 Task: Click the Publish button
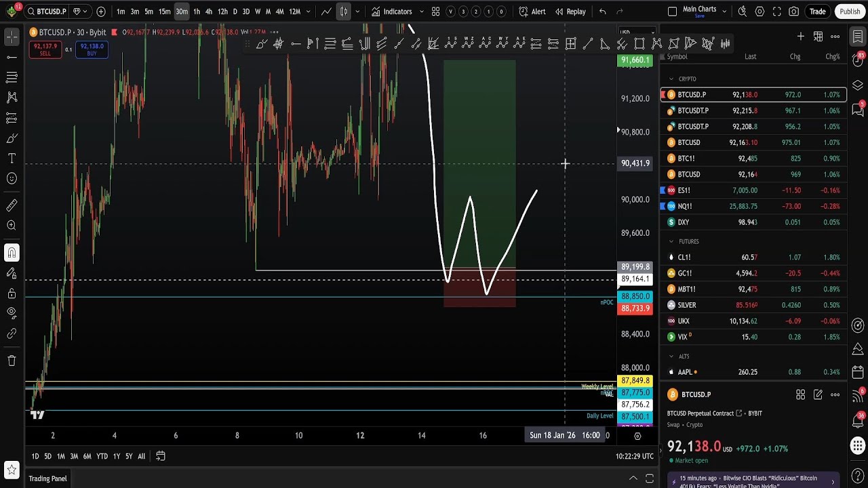(850, 12)
